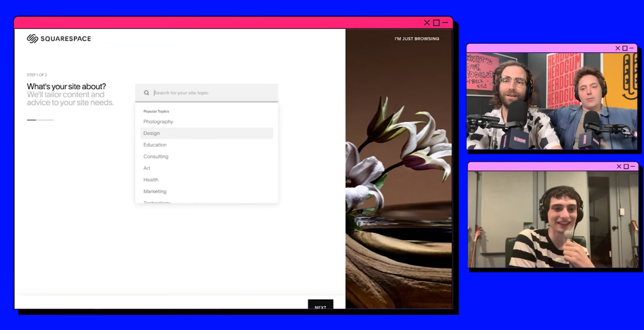Viewport: 644px width, 330px height.
Task: Close the Squarespace window with the X
Action: (427, 23)
